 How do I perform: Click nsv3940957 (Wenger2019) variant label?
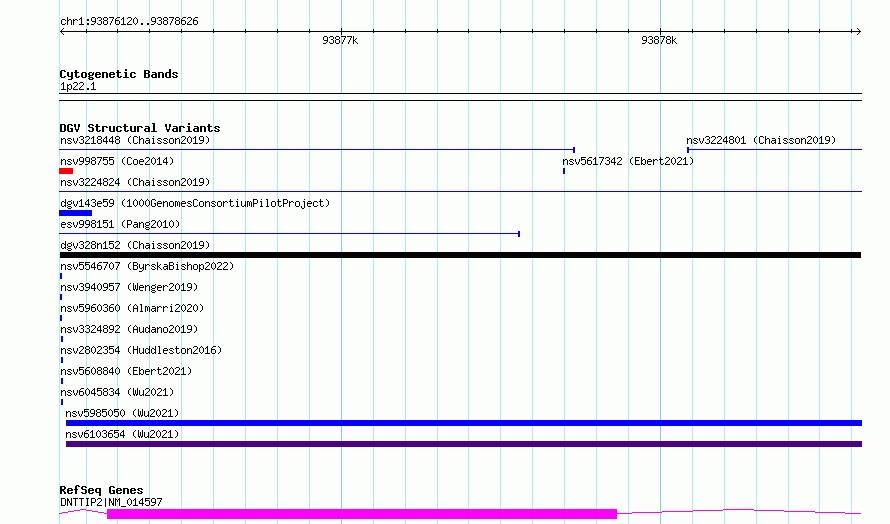pos(129,287)
